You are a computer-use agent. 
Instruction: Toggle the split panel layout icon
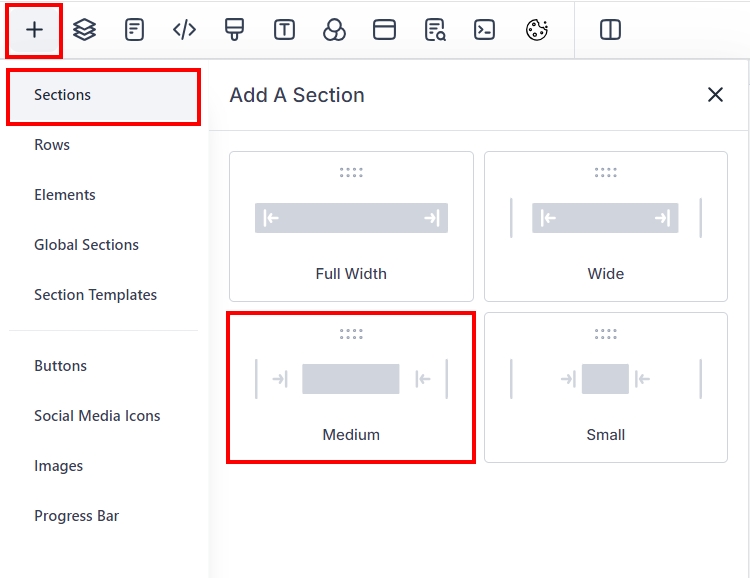click(611, 30)
